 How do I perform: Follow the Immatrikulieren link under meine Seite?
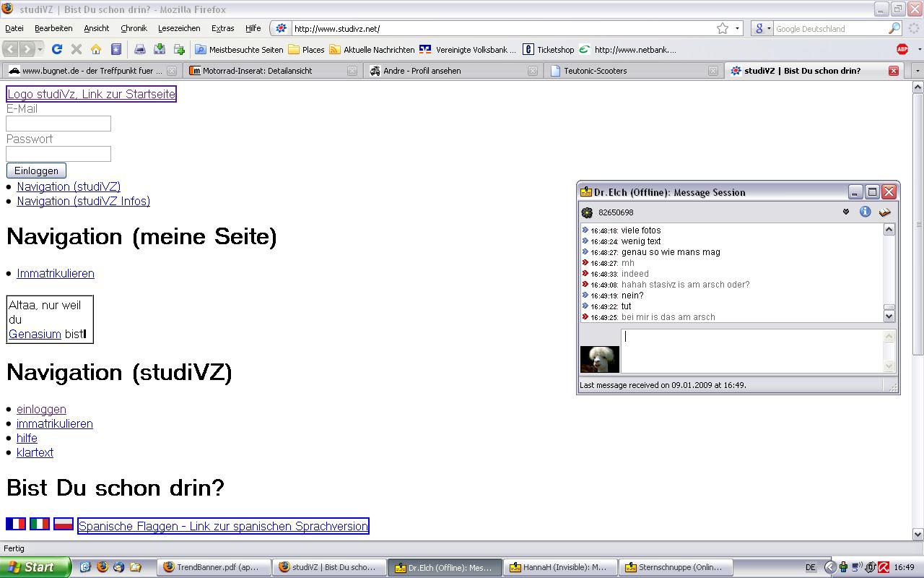pyautogui.click(x=56, y=273)
